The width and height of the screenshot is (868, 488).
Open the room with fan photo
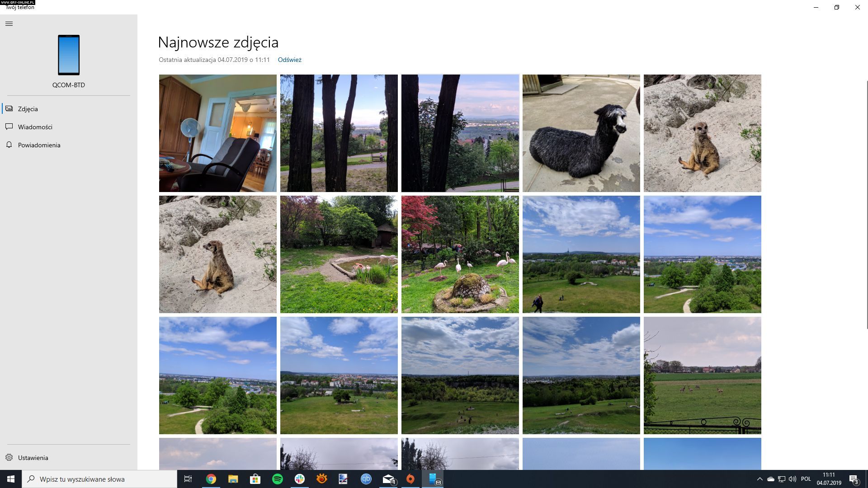pos(217,133)
